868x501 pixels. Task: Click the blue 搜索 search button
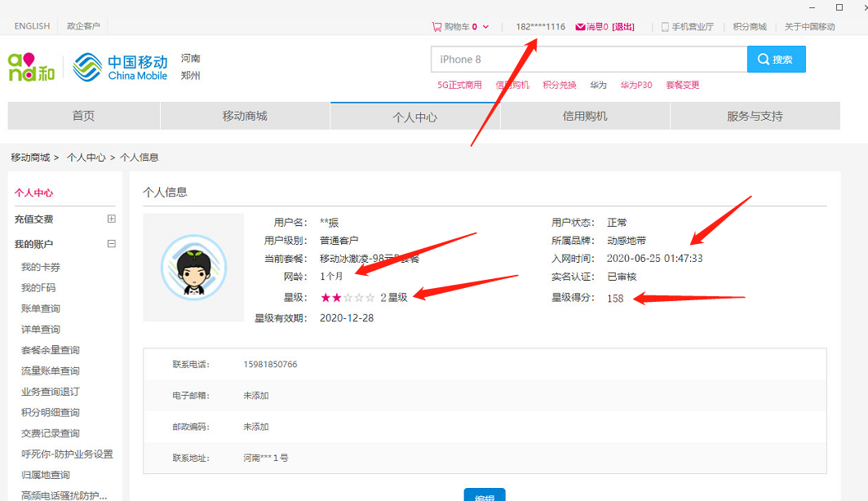[776, 60]
